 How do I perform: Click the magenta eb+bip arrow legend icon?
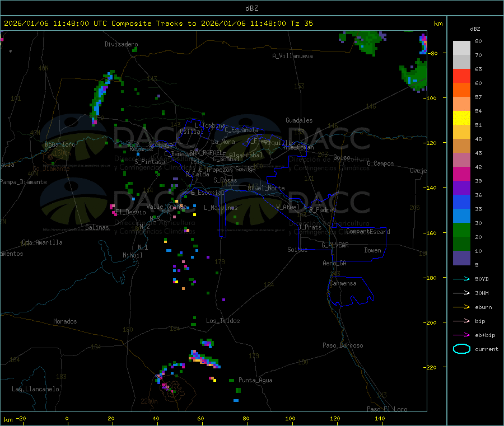[x=461, y=335]
